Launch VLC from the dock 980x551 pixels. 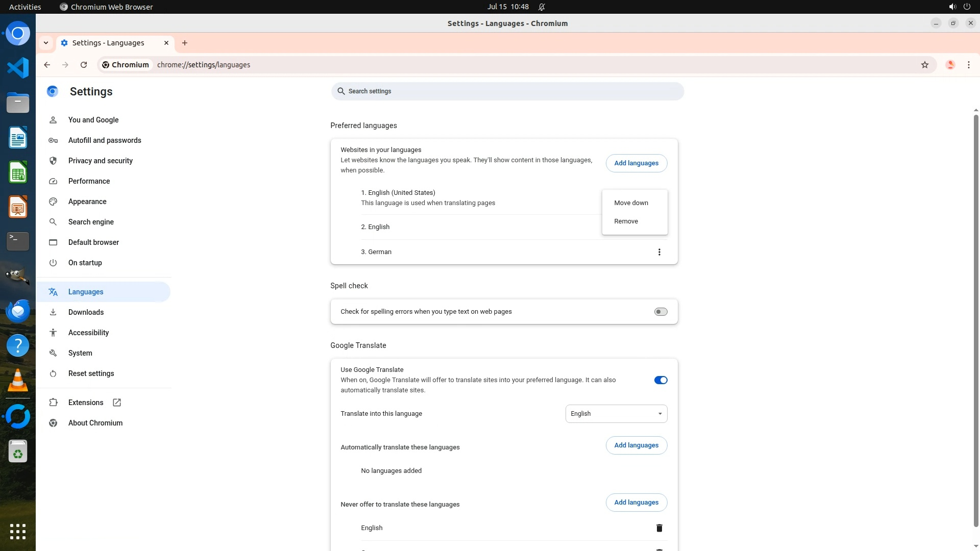pos(18,381)
